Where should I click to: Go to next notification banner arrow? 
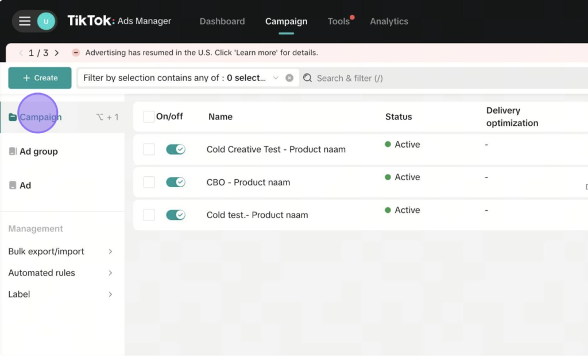click(x=57, y=53)
